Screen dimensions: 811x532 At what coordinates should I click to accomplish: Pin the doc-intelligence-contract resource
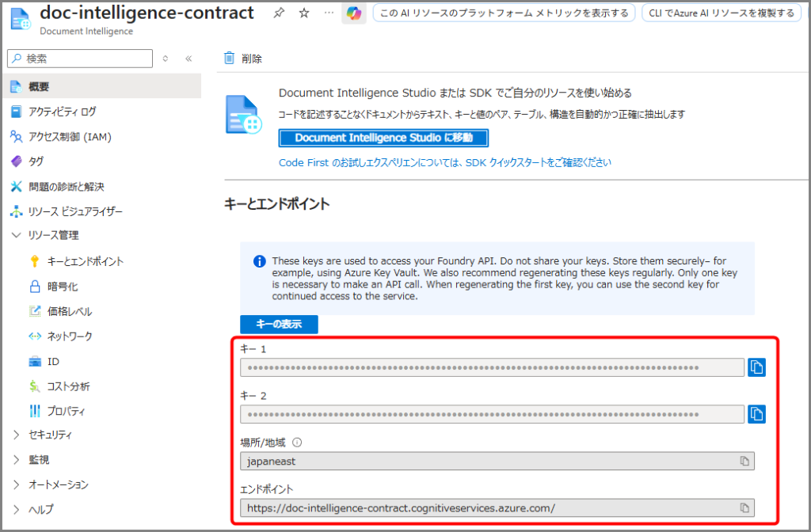pos(279,13)
